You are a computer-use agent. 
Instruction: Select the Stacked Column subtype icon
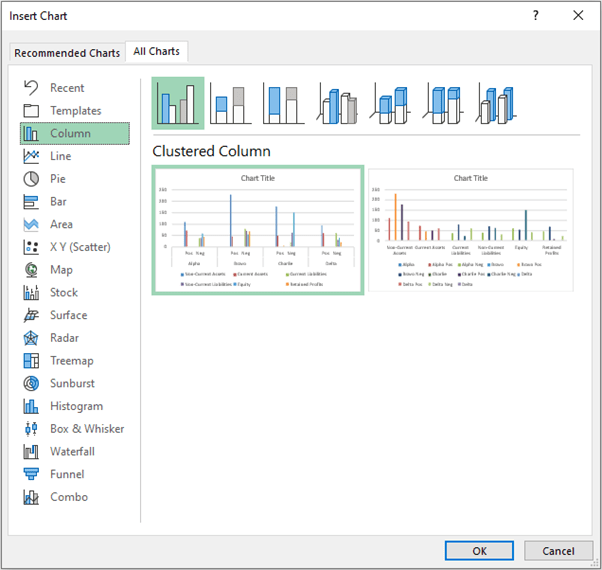click(231, 104)
